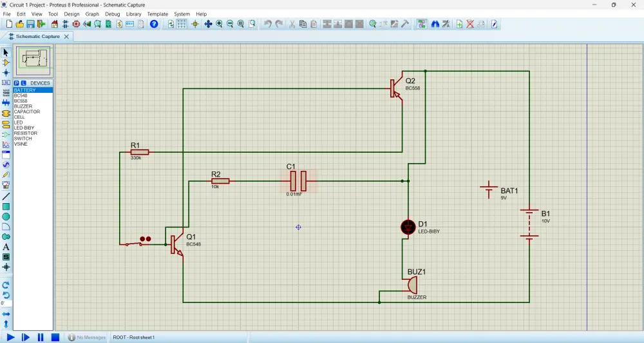Click the Y-Mirror vertical flip icon
This screenshot has width=644, height=343.
pyautogui.click(x=6, y=324)
